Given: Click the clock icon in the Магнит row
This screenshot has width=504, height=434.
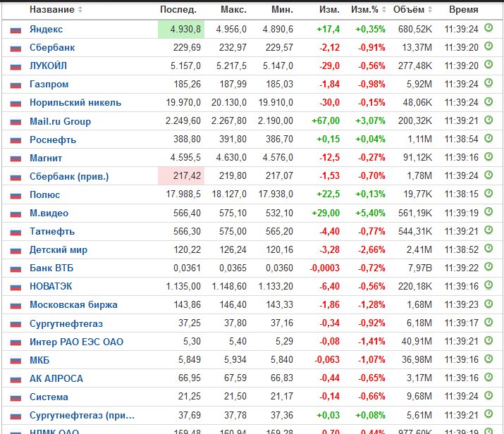Looking at the screenshot, I should (x=488, y=156).
